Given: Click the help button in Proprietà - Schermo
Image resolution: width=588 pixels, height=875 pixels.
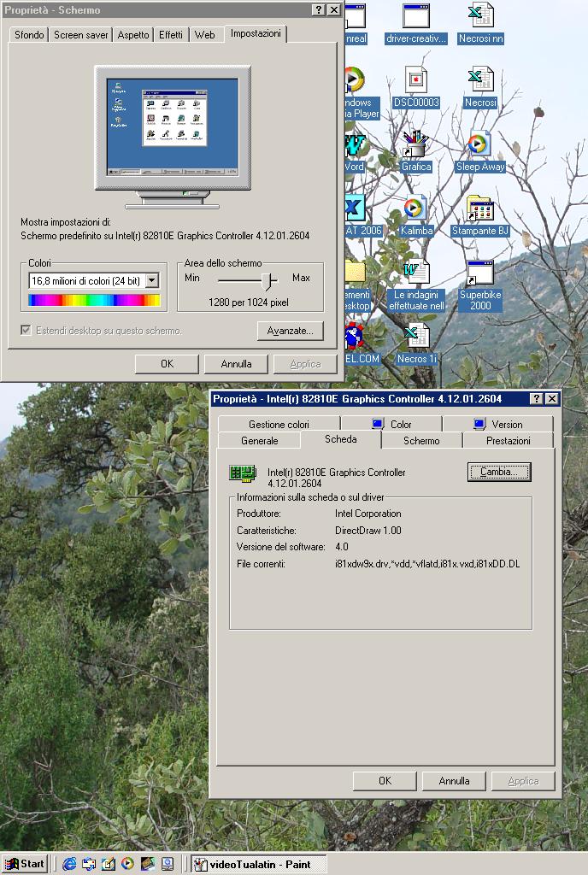Looking at the screenshot, I should (x=318, y=9).
